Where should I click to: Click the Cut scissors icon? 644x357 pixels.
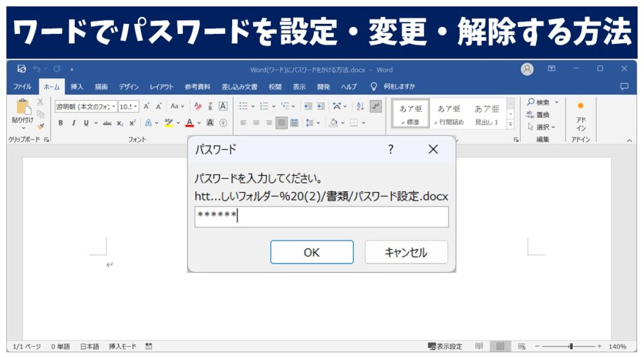(x=40, y=102)
